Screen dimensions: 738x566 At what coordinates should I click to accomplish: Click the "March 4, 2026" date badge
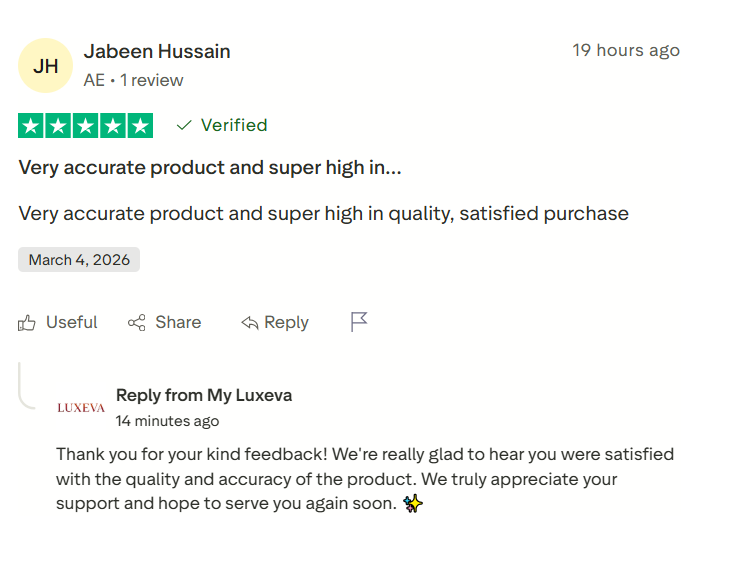(x=79, y=260)
